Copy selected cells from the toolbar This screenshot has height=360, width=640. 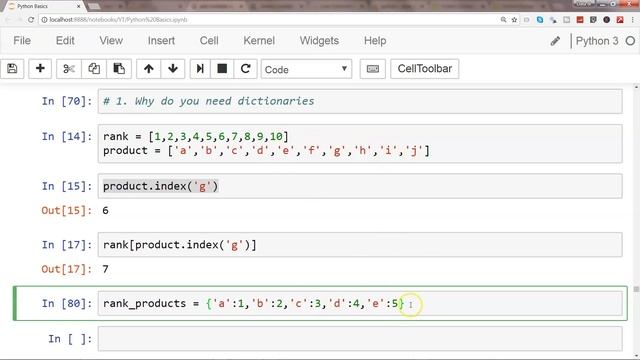point(94,69)
